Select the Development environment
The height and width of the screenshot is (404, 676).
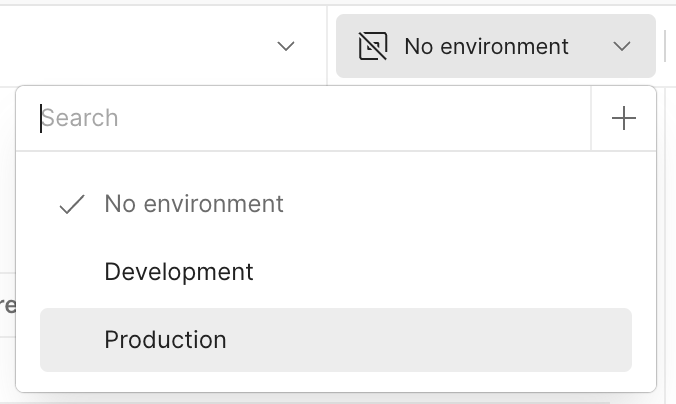[179, 272]
